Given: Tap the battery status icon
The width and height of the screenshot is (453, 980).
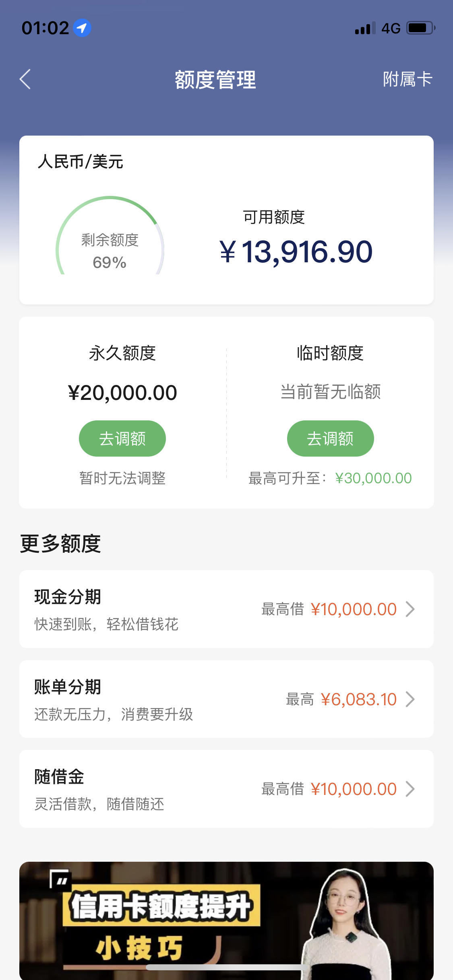Looking at the screenshot, I should 421,28.
